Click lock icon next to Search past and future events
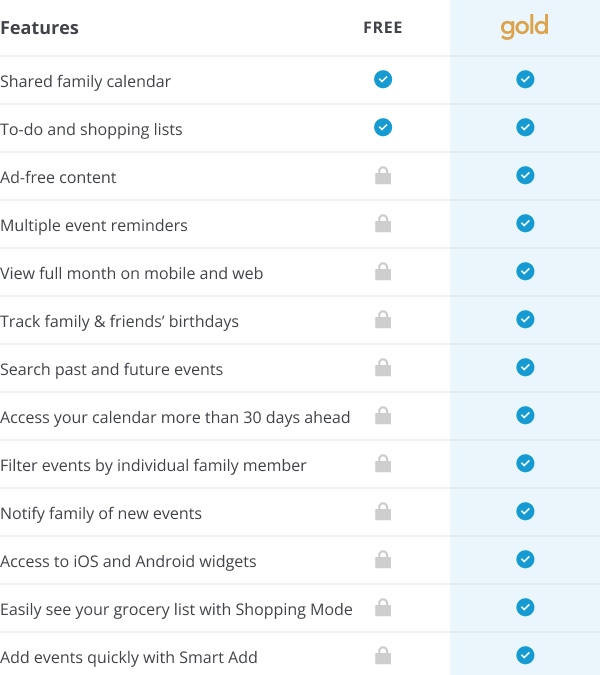This screenshot has height=675, width=600. pyautogui.click(x=383, y=368)
